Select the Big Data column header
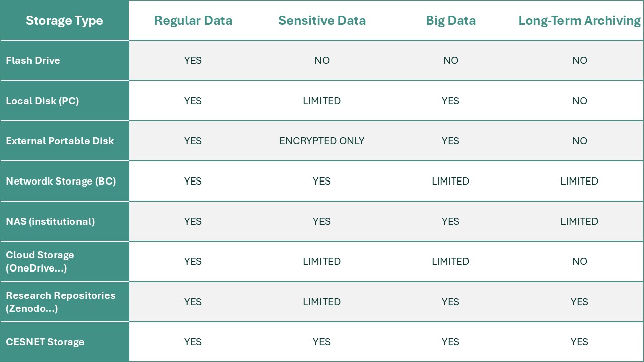The image size is (644, 362). pos(451,21)
